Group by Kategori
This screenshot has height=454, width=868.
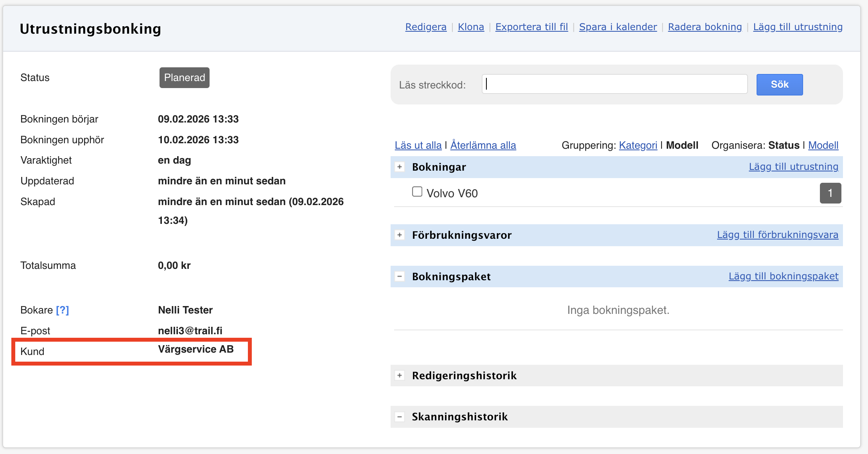pos(638,146)
